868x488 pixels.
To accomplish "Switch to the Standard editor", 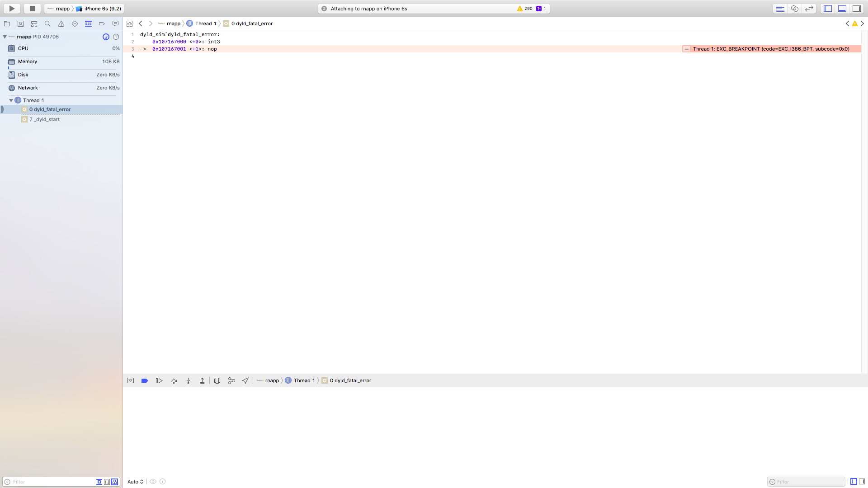I will click(x=780, y=9).
